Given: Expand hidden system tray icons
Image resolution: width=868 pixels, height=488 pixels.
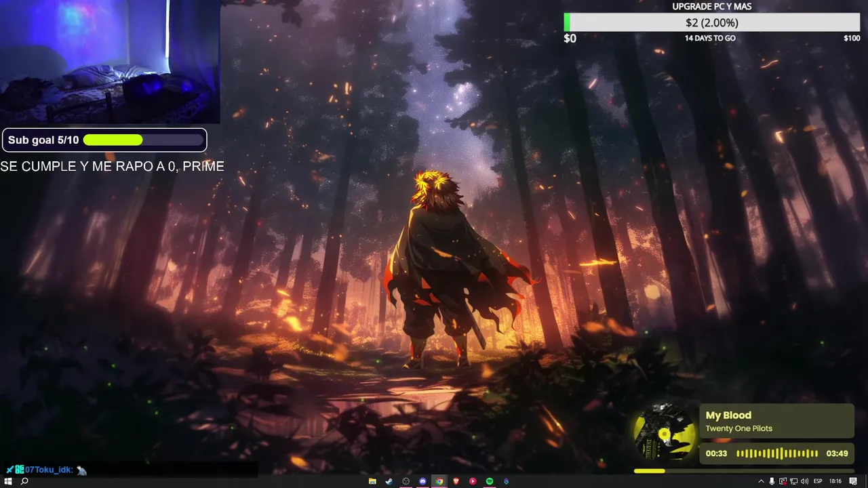Looking at the screenshot, I should 761,481.
